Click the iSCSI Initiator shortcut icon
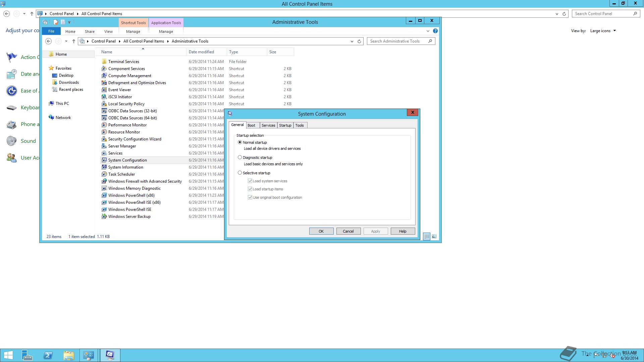The height and width of the screenshot is (362, 644). [x=104, y=97]
